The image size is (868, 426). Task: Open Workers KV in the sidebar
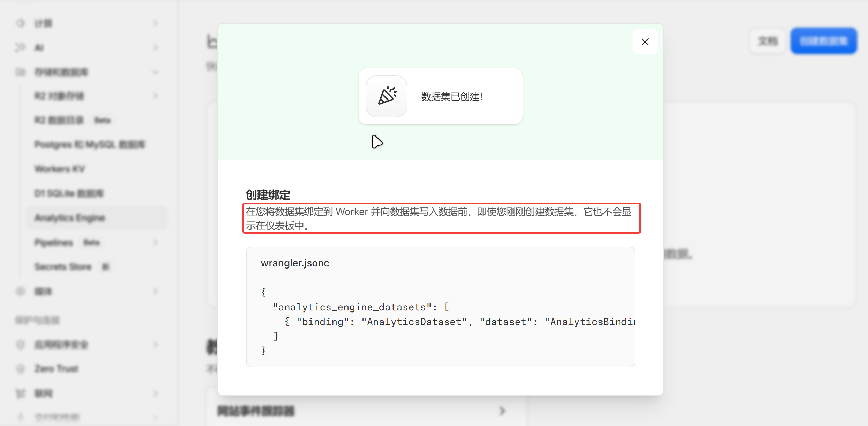click(x=60, y=169)
